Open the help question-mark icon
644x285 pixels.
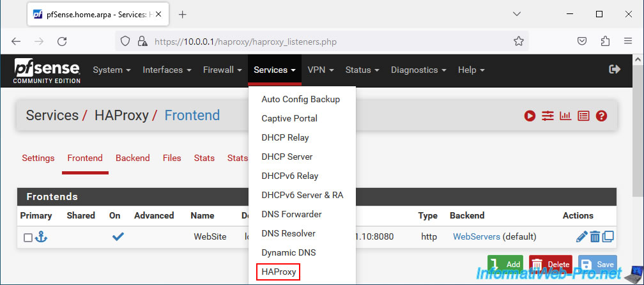601,116
